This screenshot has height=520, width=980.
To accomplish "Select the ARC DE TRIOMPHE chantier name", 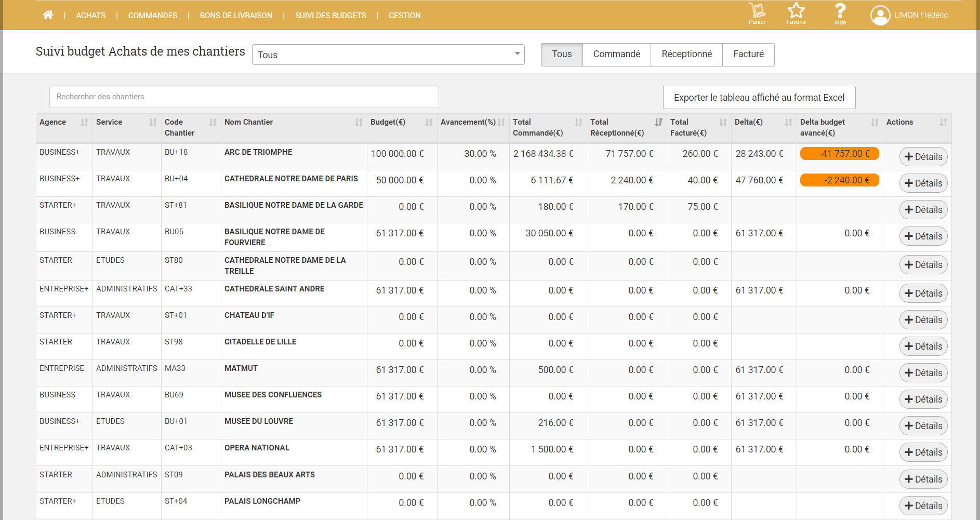I will pos(258,152).
